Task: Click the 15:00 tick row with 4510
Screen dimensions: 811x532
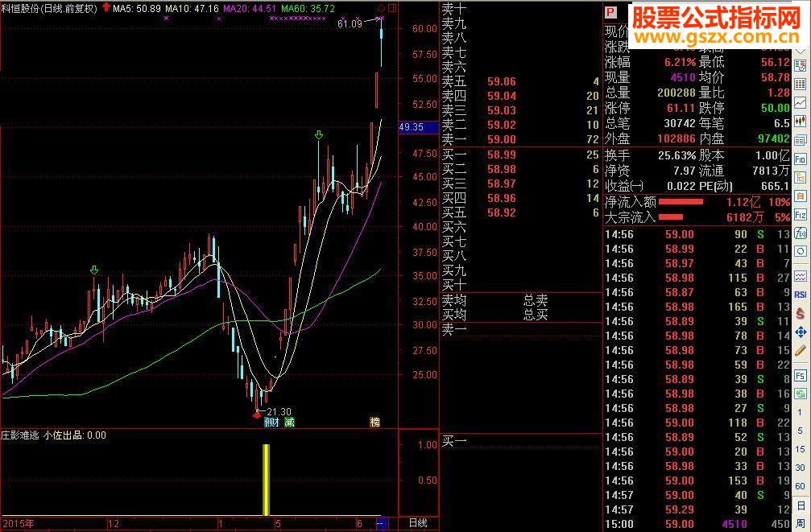Action: 697,524
